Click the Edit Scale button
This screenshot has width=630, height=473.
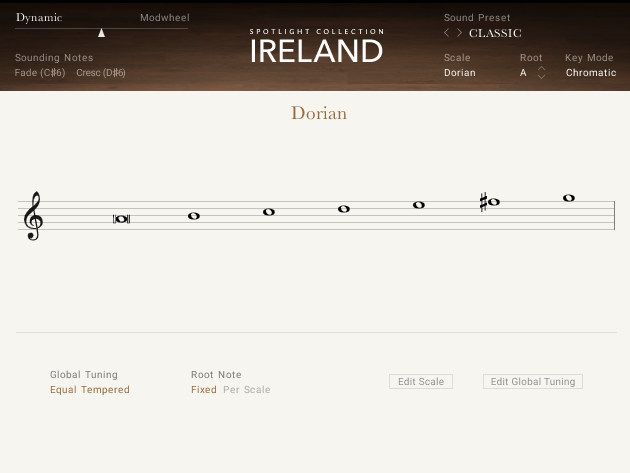click(x=421, y=381)
